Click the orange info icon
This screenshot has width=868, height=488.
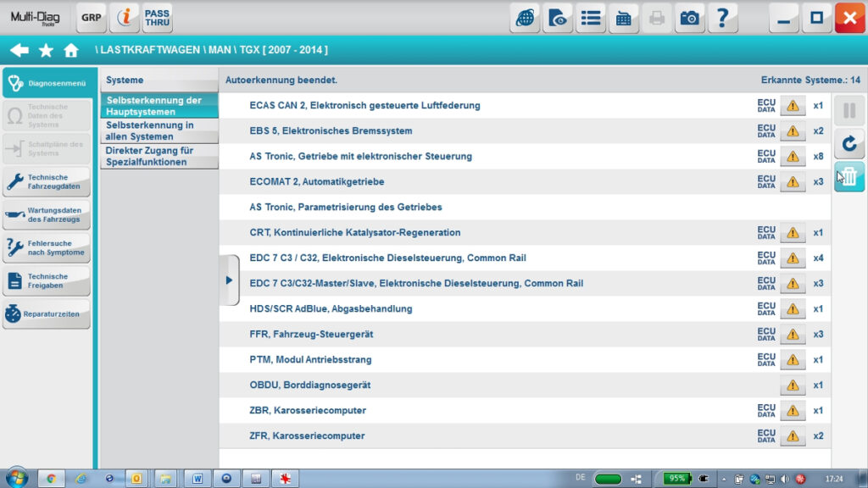click(x=125, y=17)
